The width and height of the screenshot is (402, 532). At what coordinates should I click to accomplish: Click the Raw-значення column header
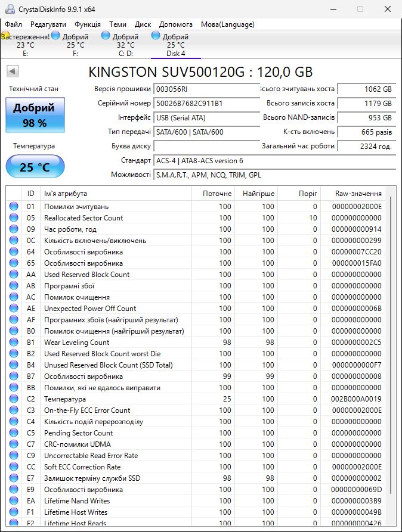352,194
